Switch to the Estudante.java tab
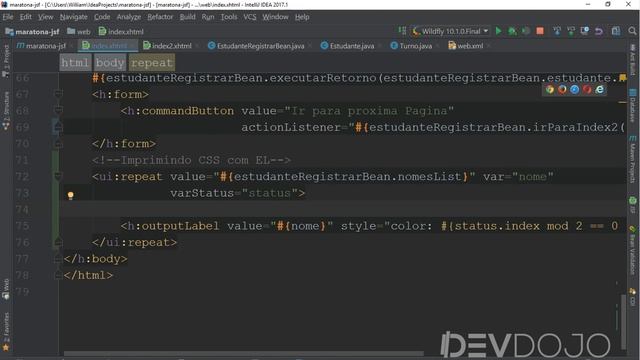The image size is (640, 360). [x=351, y=46]
